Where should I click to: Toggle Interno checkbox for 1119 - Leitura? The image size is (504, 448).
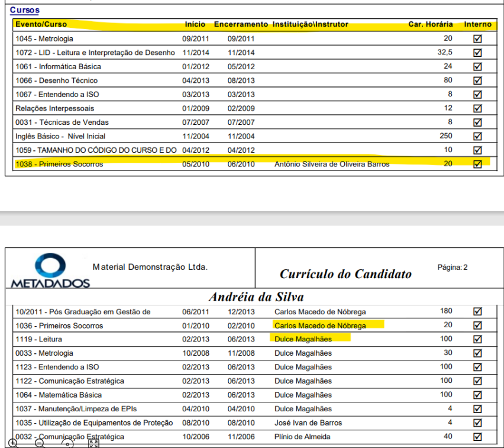pyautogui.click(x=477, y=340)
